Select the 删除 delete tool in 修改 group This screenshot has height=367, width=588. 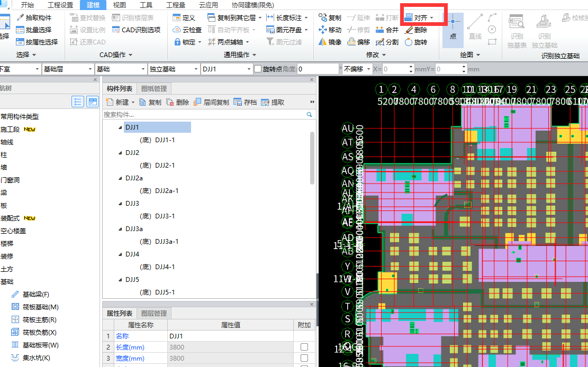point(416,30)
